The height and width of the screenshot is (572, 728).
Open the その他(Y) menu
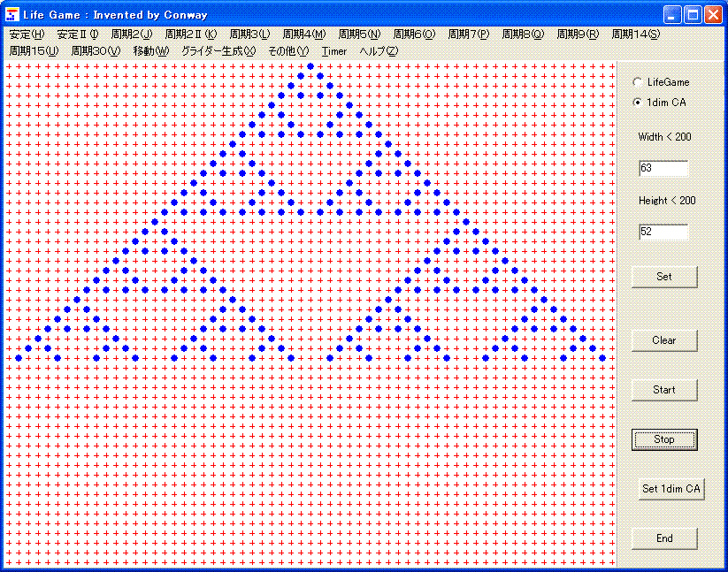pos(288,51)
